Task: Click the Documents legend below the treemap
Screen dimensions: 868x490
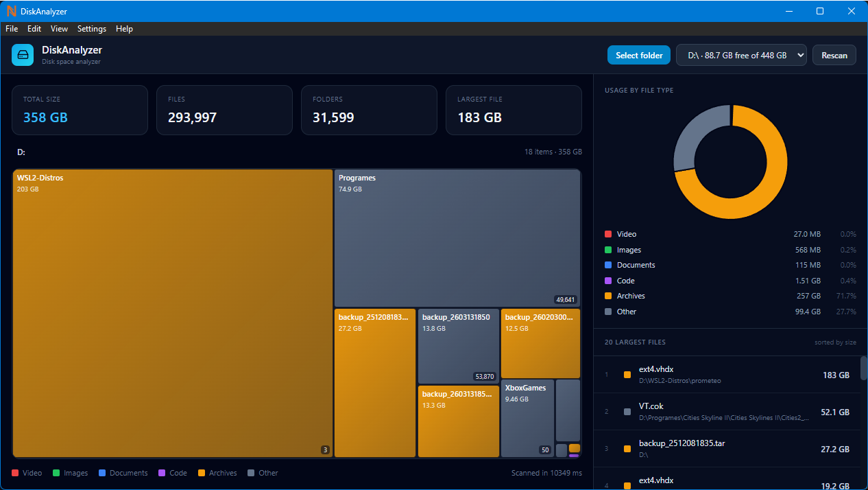Action: tap(123, 473)
